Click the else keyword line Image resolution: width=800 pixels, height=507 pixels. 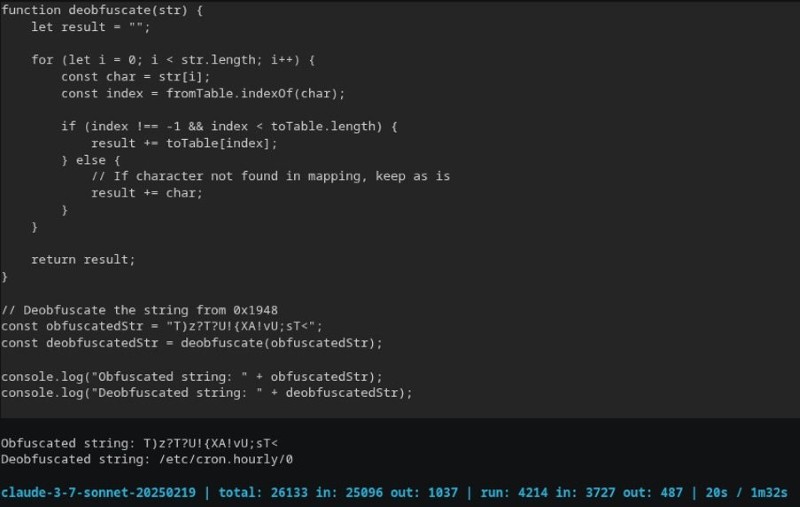coord(90,160)
